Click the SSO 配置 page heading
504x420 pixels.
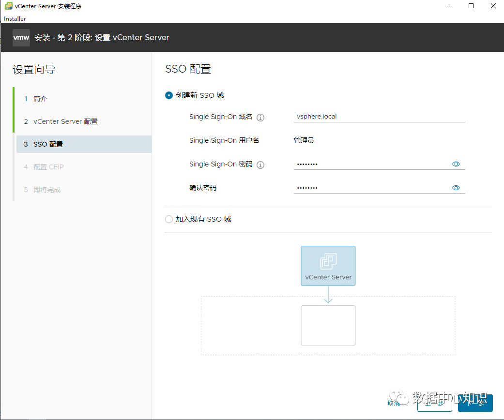(188, 69)
